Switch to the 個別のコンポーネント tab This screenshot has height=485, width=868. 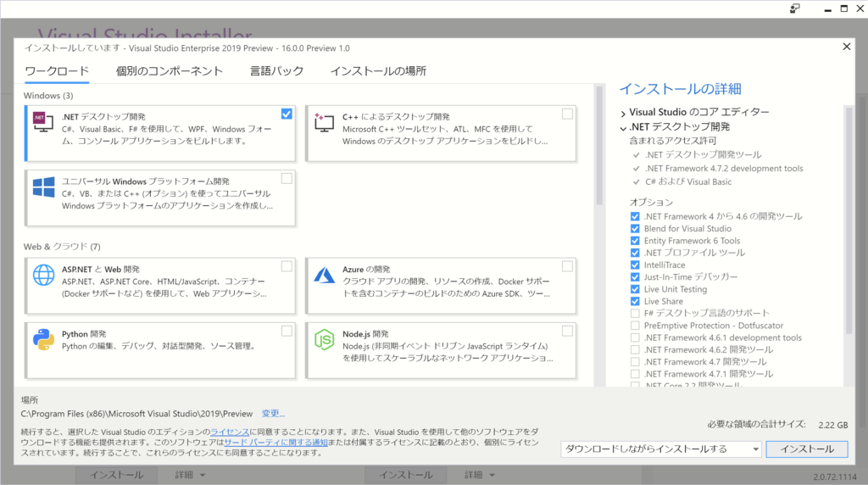[x=170, y=71]
